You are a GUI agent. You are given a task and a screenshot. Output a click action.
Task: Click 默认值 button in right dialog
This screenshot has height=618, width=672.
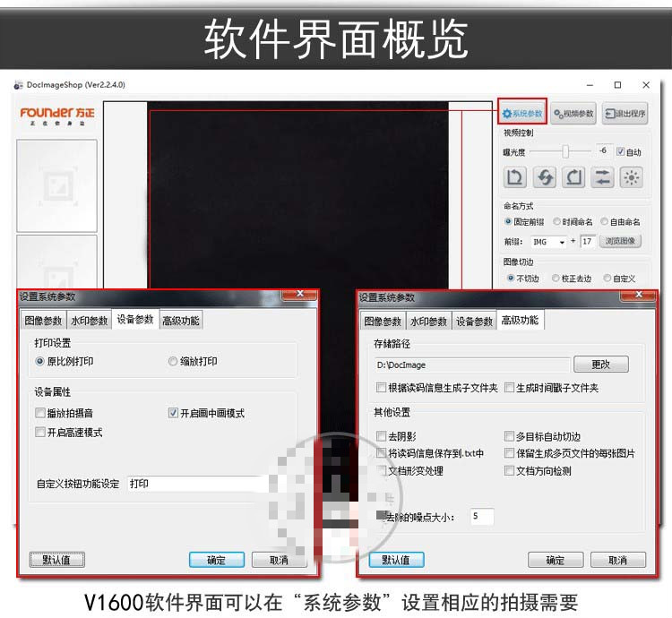(396, 560)
